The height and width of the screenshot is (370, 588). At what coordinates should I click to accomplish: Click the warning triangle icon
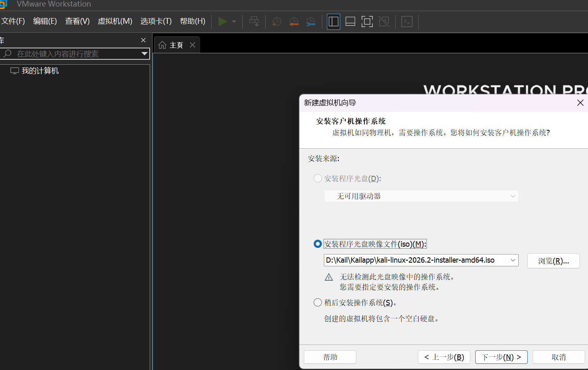329,277
